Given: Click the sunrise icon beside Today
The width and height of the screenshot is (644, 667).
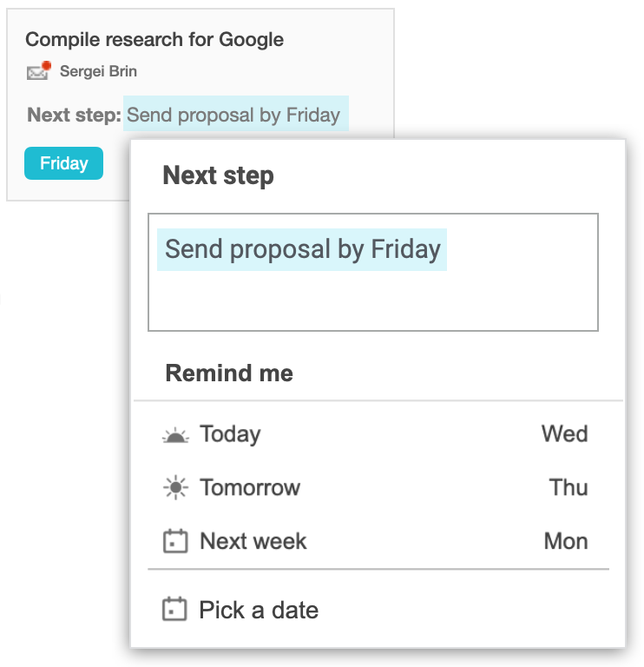Looking at the screenshot, I should click(x=175, y=436).
